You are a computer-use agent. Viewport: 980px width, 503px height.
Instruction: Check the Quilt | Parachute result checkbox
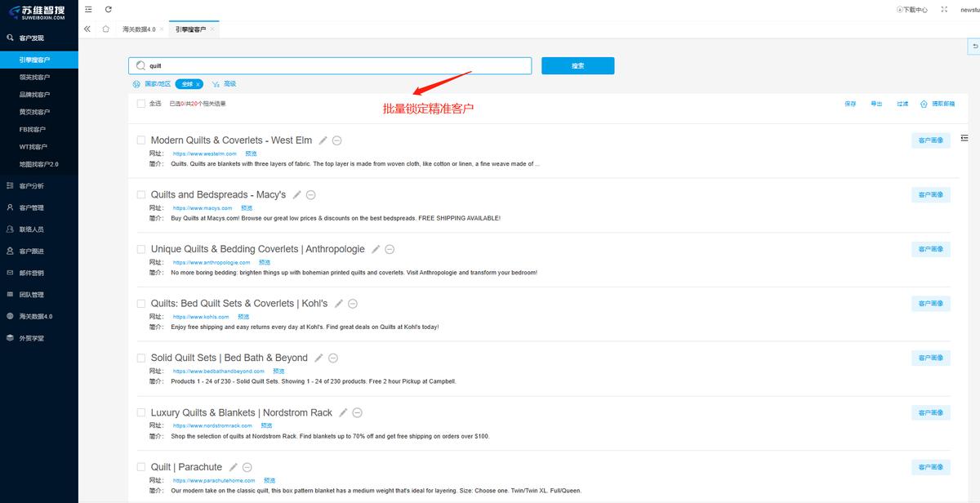point(141,467)
